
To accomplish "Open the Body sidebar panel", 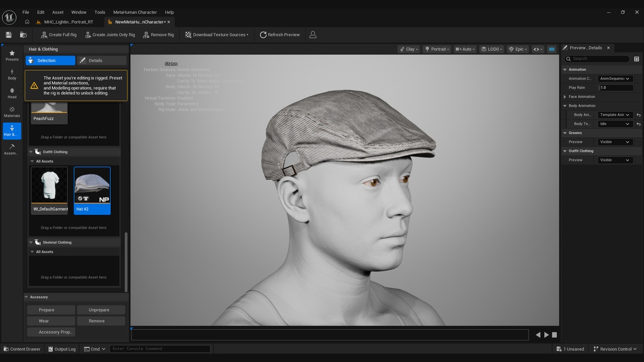I will tap(12, 74).
